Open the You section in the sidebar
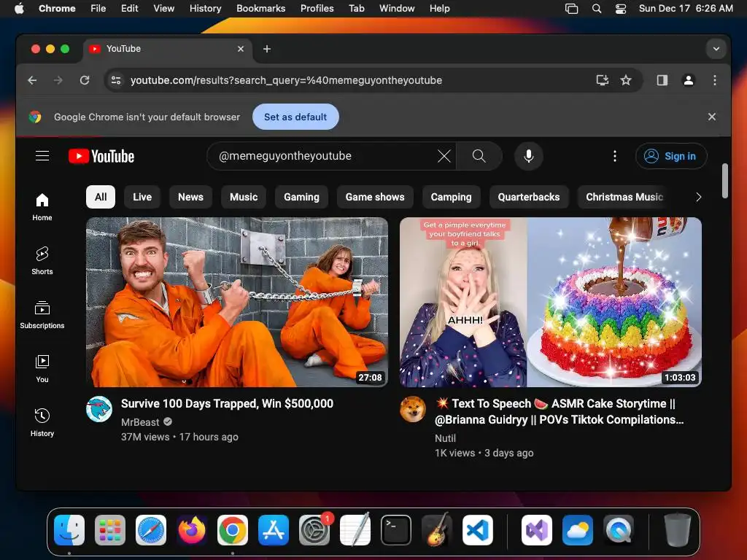This screenshot has height=560, width=747. [x=42, y=368]
